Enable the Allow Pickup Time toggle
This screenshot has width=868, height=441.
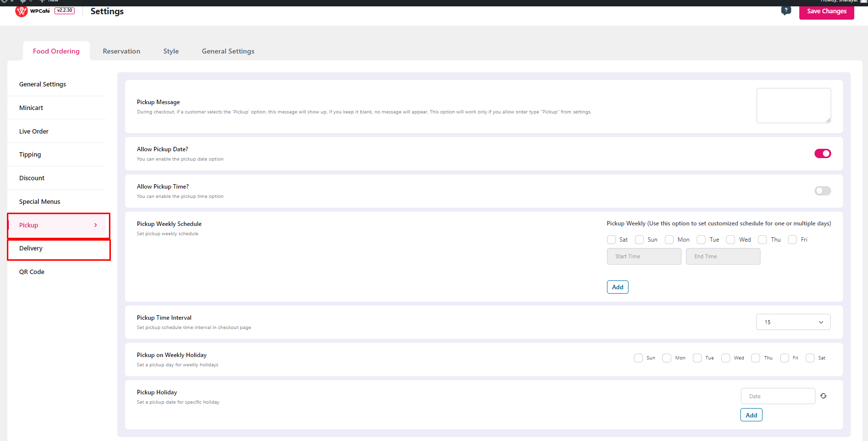(x=823, y=191)
